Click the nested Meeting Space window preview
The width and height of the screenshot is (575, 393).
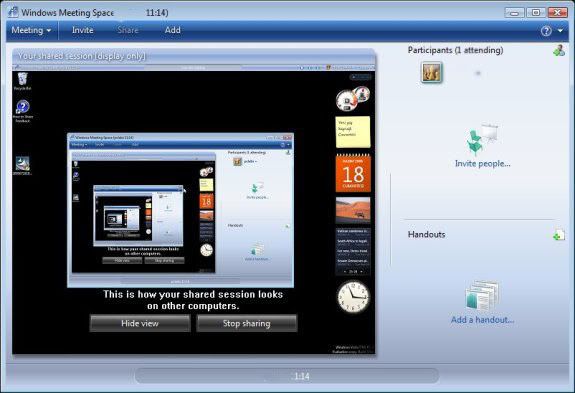(x=180, y=210)
